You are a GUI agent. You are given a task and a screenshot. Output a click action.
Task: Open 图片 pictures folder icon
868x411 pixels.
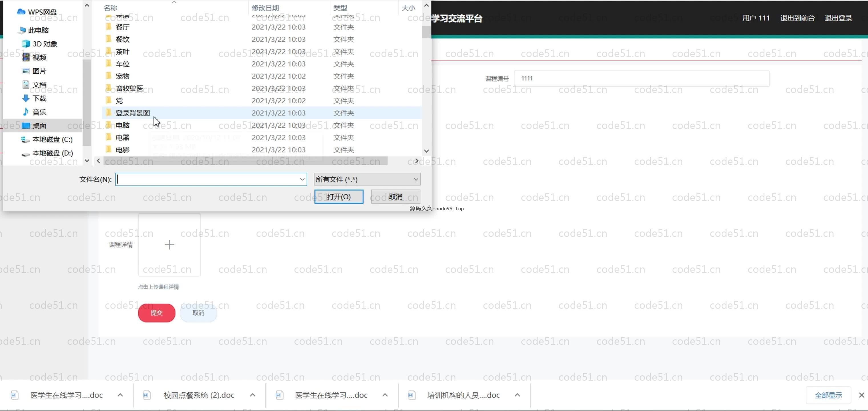click(x=26, y=71)
